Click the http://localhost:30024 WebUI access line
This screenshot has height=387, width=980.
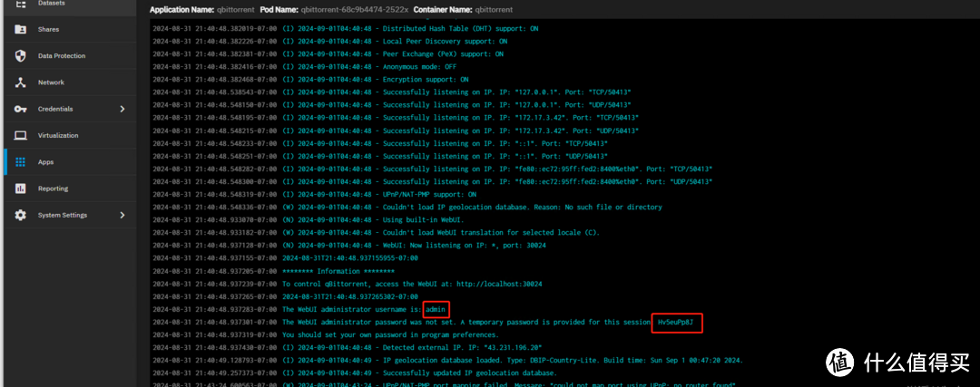tap(347, 284)
